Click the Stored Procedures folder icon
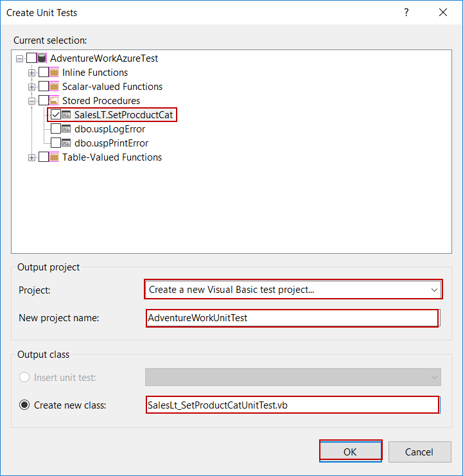Screen dimensions: 463x476 point(55,101)
